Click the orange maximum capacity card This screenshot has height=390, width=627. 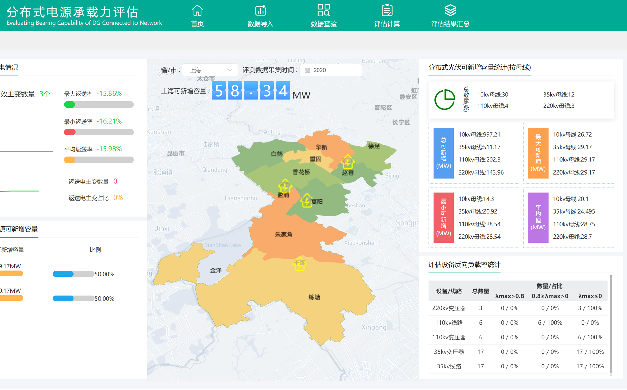[538, 153]
